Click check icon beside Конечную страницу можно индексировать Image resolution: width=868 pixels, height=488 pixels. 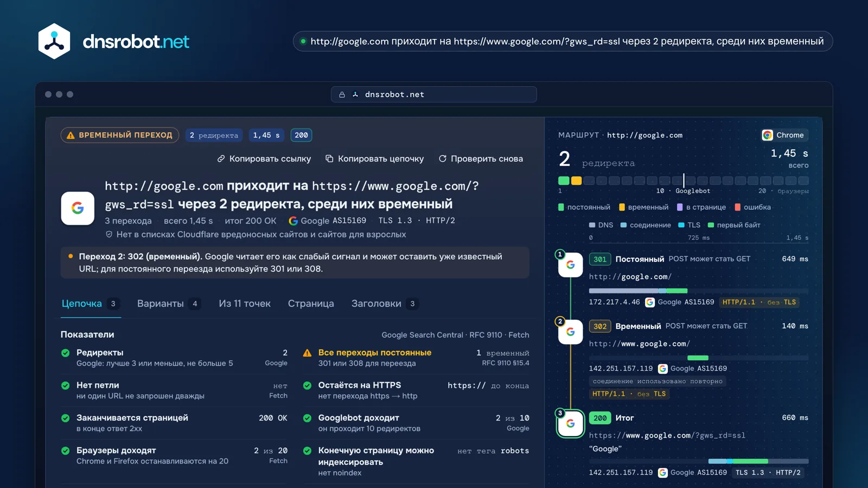(307, 451)
